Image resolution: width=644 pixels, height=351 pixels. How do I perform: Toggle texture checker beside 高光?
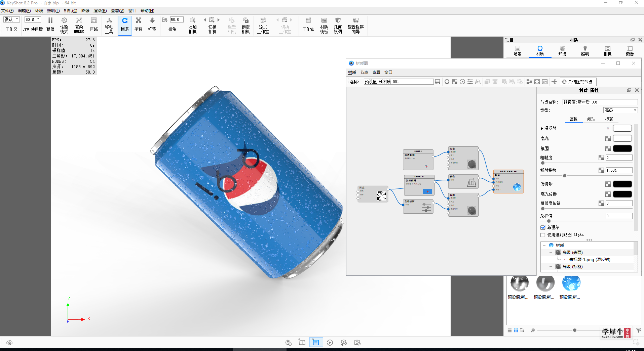(x=608, y=138)
